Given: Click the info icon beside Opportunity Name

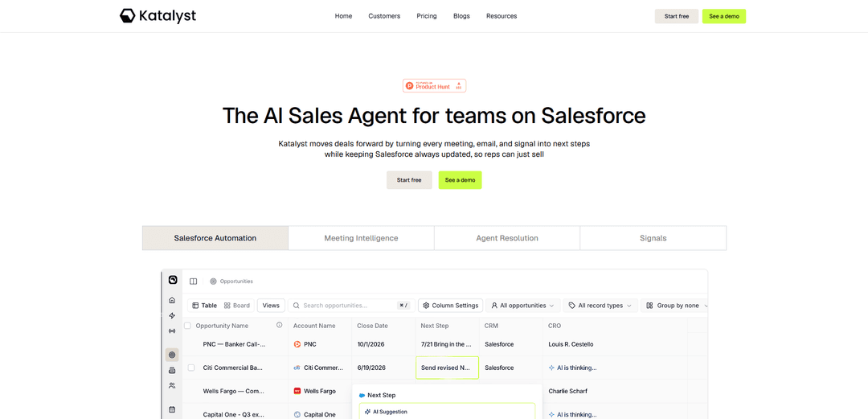Looking at the screenshot, I should (280, 326).
